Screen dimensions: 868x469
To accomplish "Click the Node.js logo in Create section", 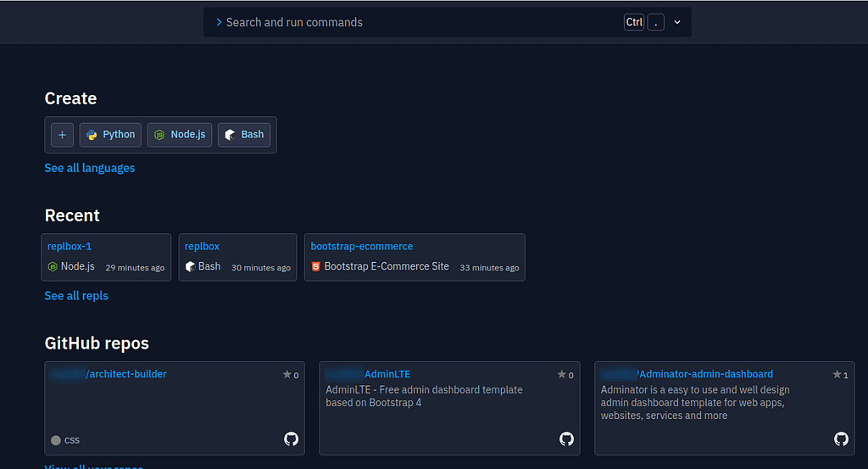I will click(159, 135).
